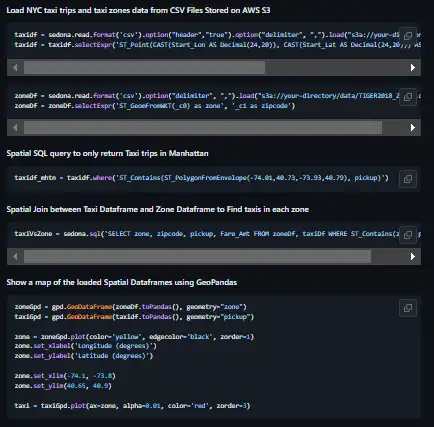Click the 'zone = zoneGpd.plot' code line

[134, 337]
